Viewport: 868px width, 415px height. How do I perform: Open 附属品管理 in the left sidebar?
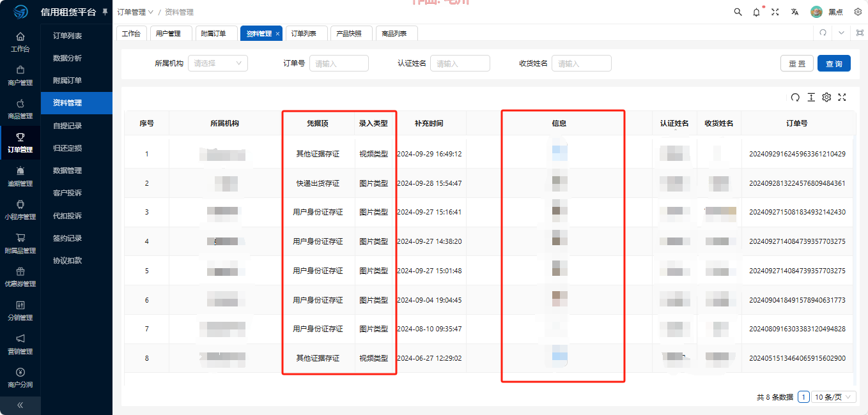[20, 243]
